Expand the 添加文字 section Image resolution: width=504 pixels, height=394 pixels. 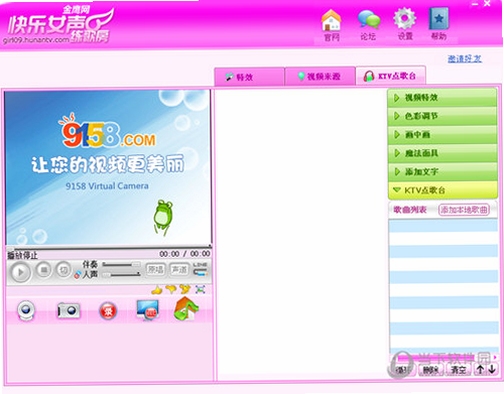click(x=442, y=172)
